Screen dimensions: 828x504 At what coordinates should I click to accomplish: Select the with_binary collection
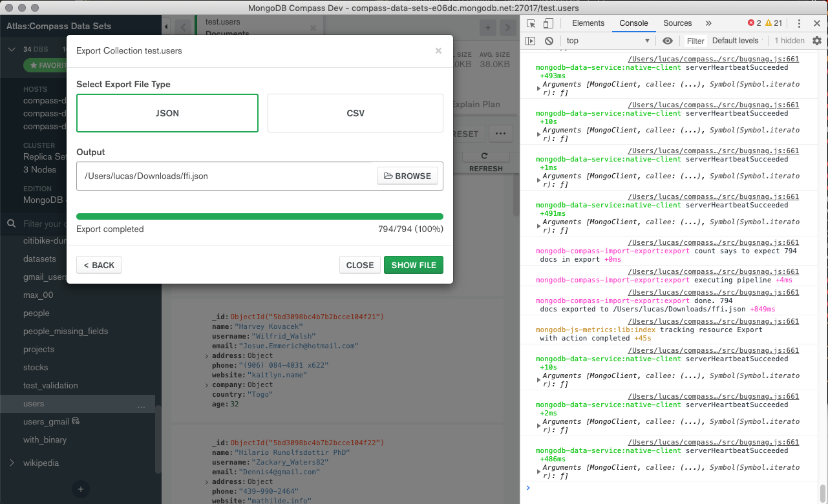click(x=45, y=440)
